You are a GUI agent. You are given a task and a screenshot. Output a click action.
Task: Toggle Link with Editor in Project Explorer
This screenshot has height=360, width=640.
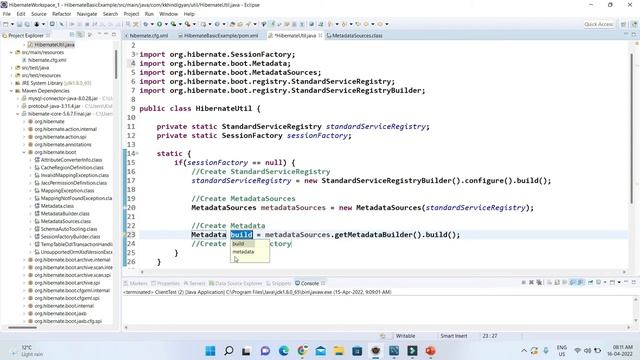point(80,35)
